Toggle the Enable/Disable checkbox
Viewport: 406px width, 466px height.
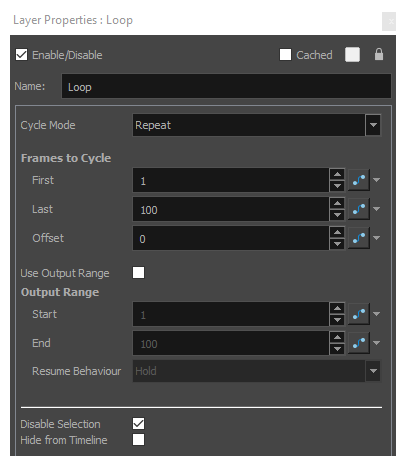pos(22,55)
